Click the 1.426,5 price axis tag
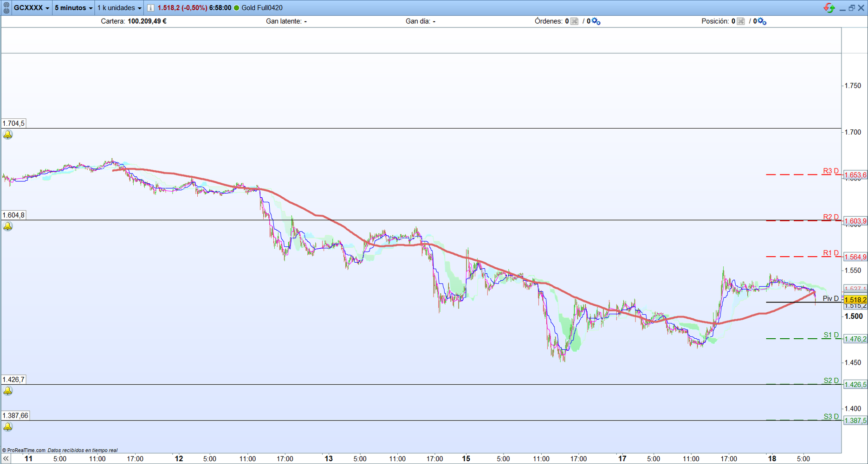Screen dimensions: 868x464 pos(855,385)
